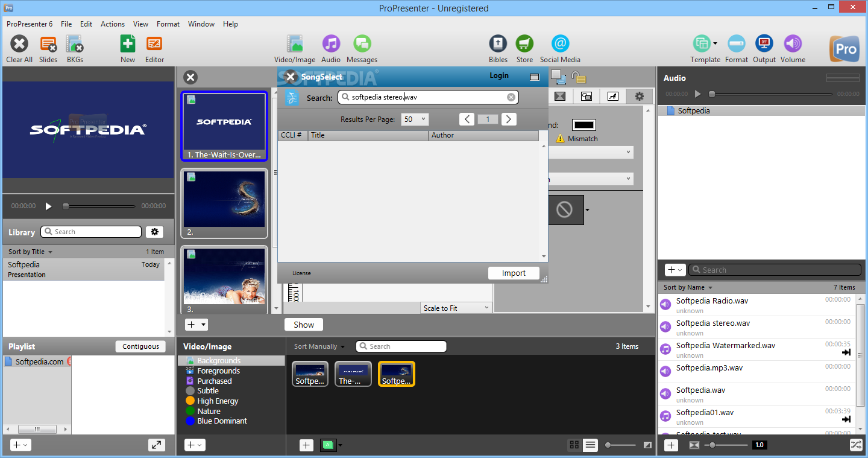This screenshot has width=868, height=458.
Task: Focus the SongSelect search field
Action: point(428,97)
